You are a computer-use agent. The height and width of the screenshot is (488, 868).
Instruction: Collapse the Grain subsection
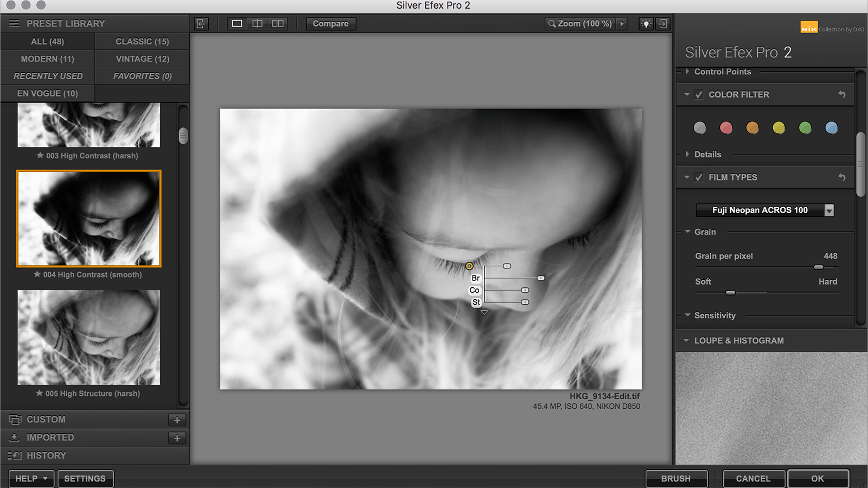point(687,232)
